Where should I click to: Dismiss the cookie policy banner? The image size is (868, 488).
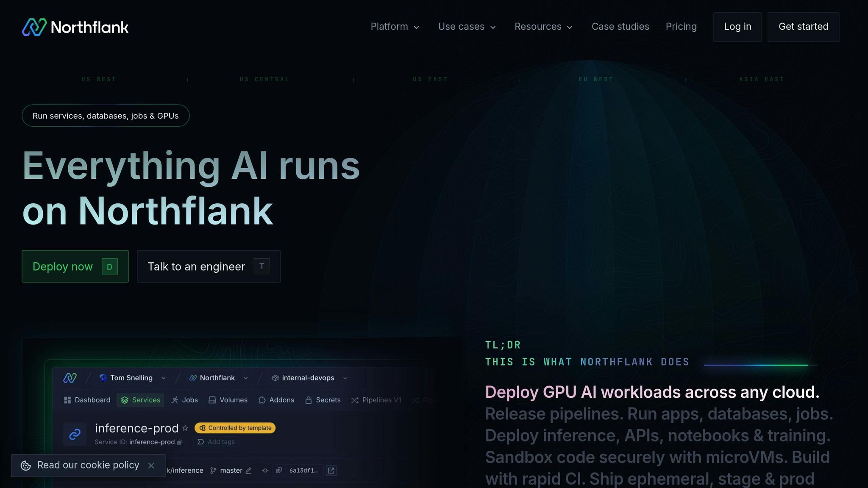click(151, 466)
